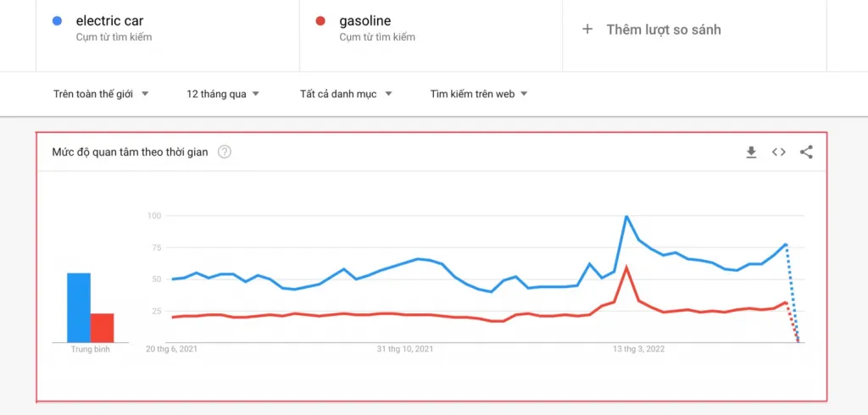Screen dimensions: 868x415
Task: Expand the '12 tháng qua' time range dropdown
Action: pos(223,94)
